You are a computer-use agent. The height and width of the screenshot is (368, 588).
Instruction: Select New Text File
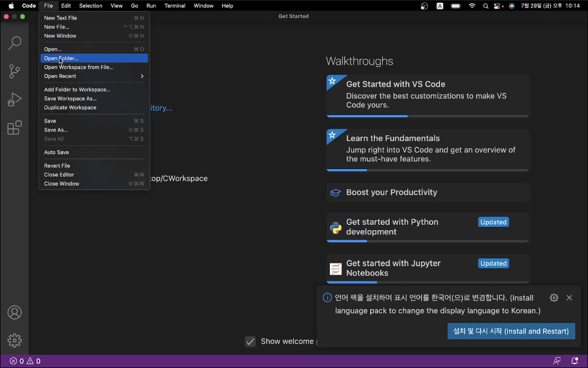point(94,18)
